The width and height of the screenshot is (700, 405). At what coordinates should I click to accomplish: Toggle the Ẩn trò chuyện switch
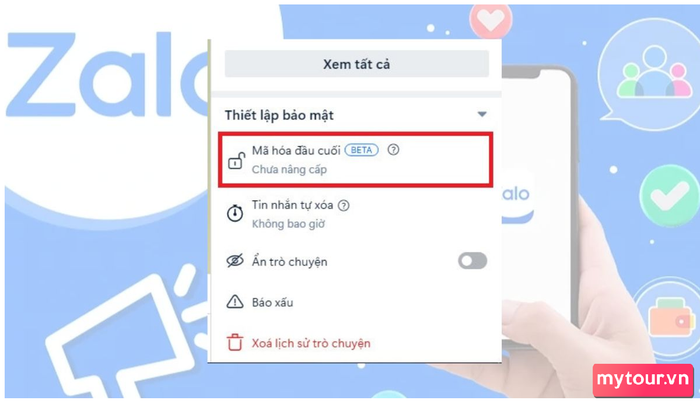tap(472, 261)
